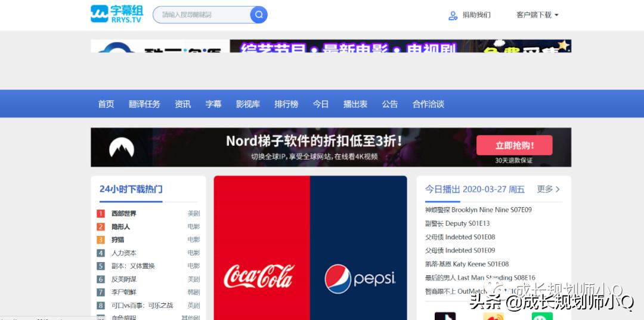
Task: Click 更多 link in today's schedule
Action: click(545, 189)
